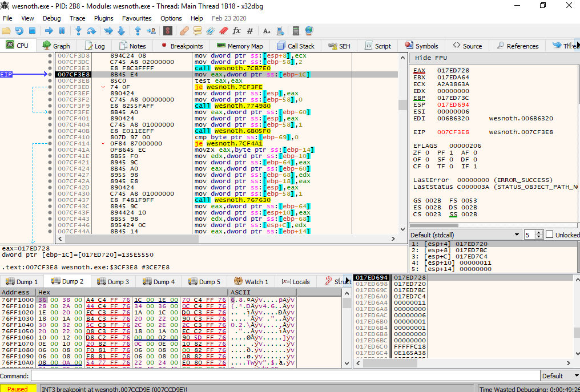Click the EAX register value 017ED728
Image resolution: width=580 pixels, height=392 pixels.
(x=453, y=71)
